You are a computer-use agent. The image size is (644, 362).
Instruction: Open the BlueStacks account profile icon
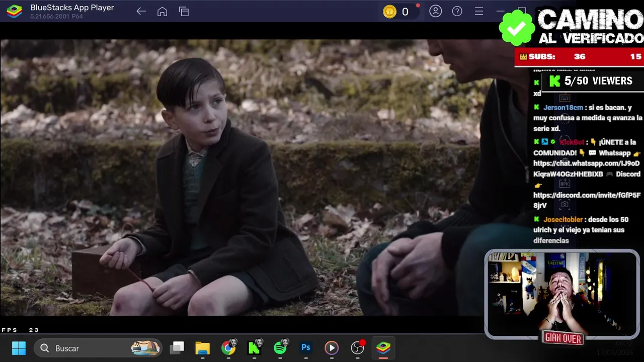[436, 11]
